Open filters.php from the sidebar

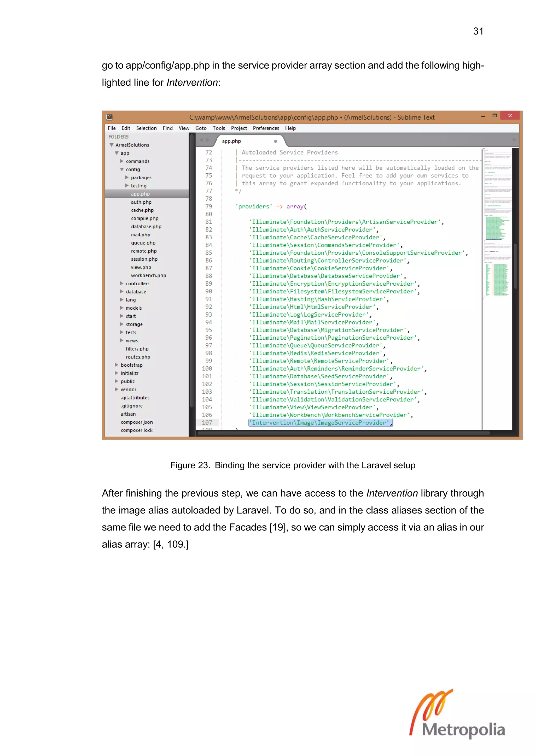137,349
